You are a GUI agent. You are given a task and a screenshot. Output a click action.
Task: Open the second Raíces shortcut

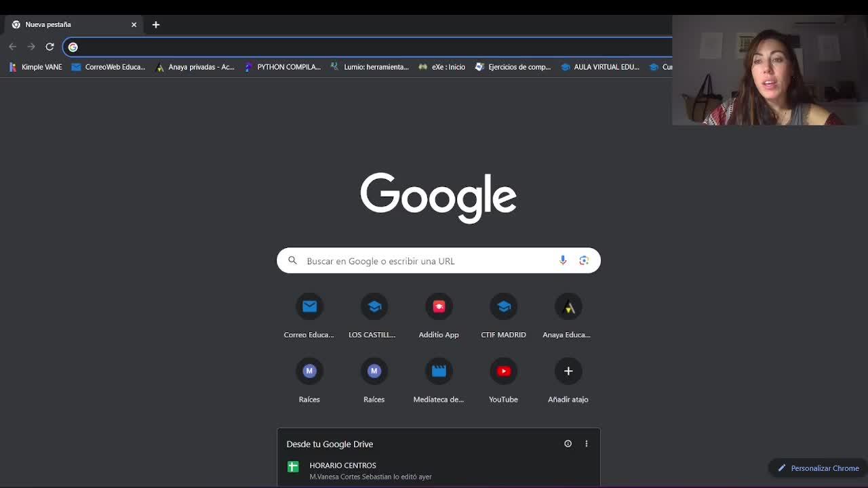tap(374, 380)
